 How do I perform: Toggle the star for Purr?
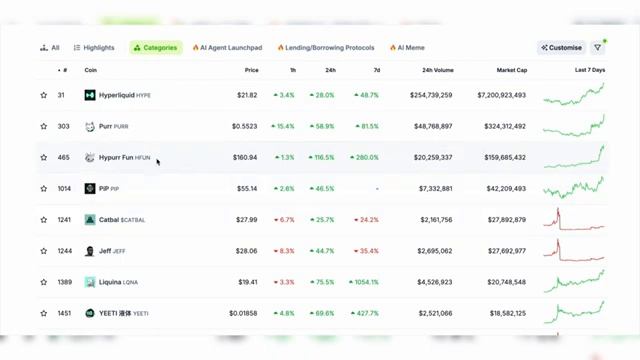click(44, 126)
